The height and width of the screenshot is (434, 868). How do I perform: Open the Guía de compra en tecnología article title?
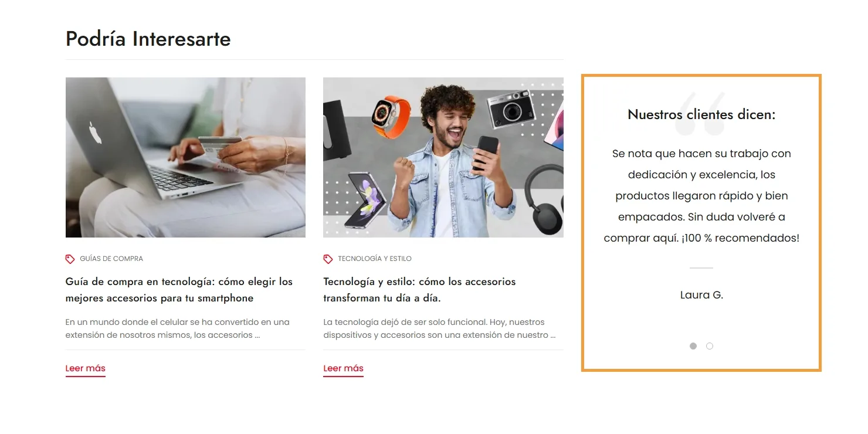tap(179, 290)
